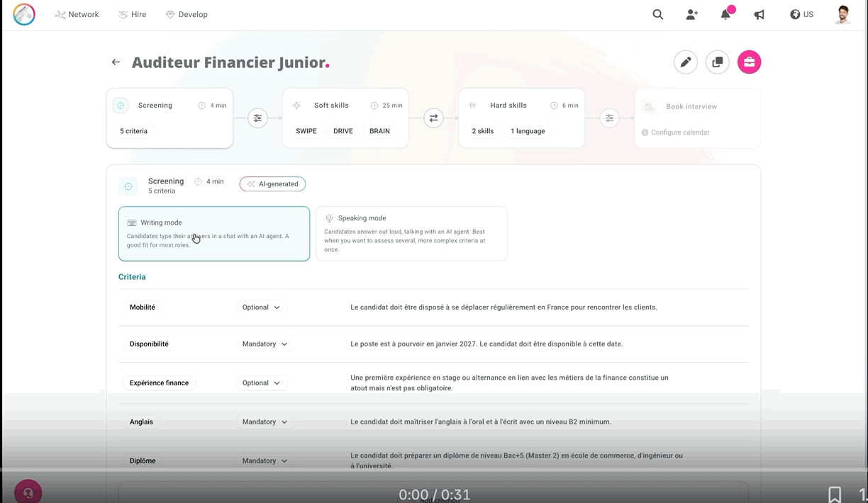Screen dimensions: 868x503
Task: Click the add user icon
Action: pyautogui.click(x=692, y=14)
